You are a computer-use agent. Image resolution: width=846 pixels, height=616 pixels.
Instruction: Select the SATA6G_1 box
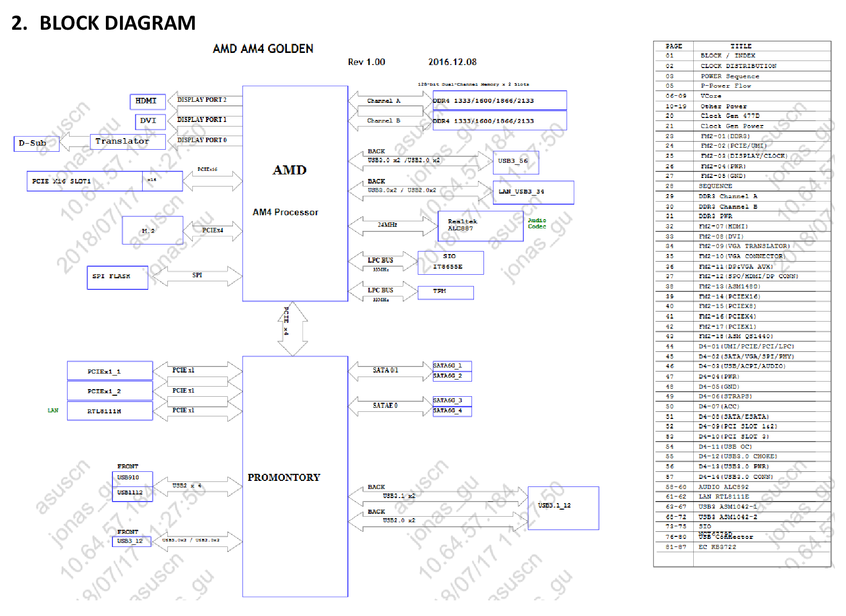[x=452, y=366]
